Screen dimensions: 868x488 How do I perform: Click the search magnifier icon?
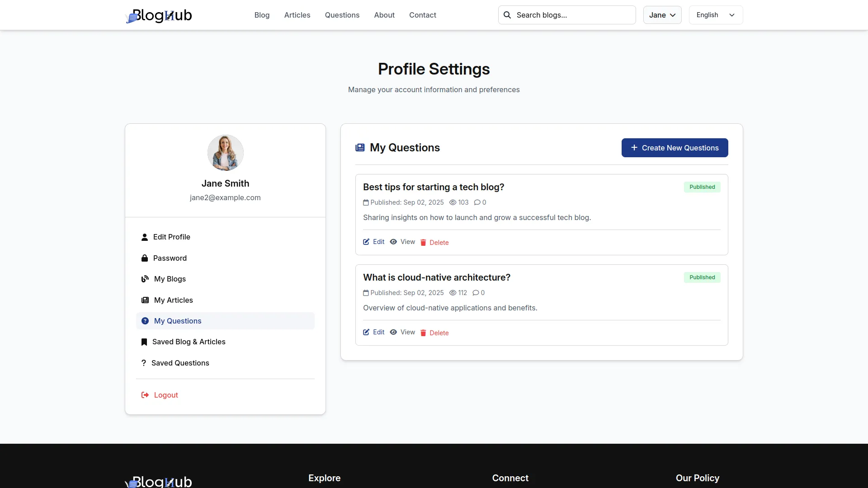point(507,15)
